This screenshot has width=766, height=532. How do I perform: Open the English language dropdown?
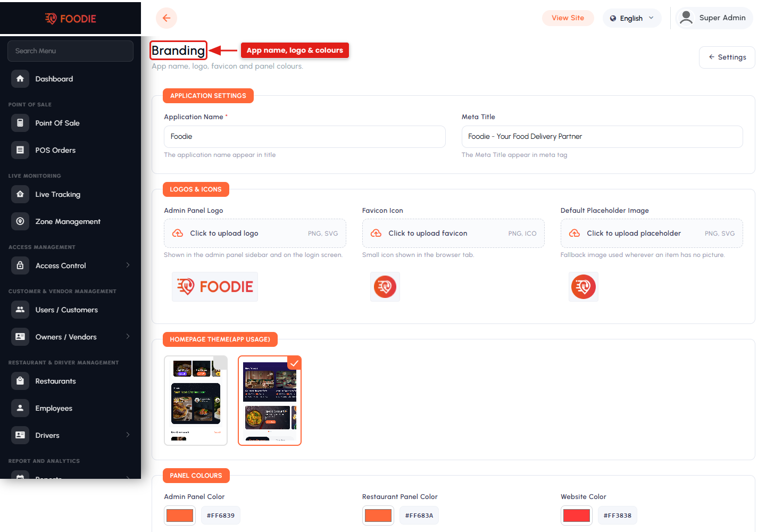(632, 18)
